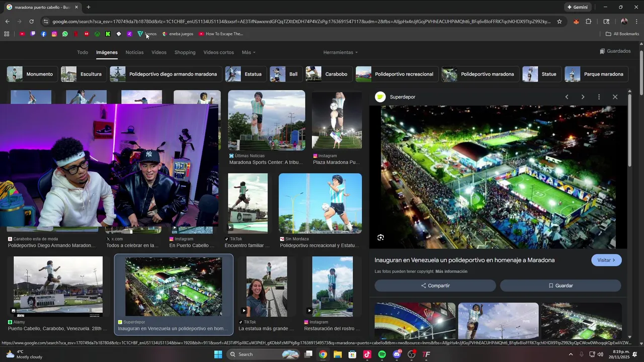Click the page's vertical scrollbar
The image size is (644, 362).
641,73
